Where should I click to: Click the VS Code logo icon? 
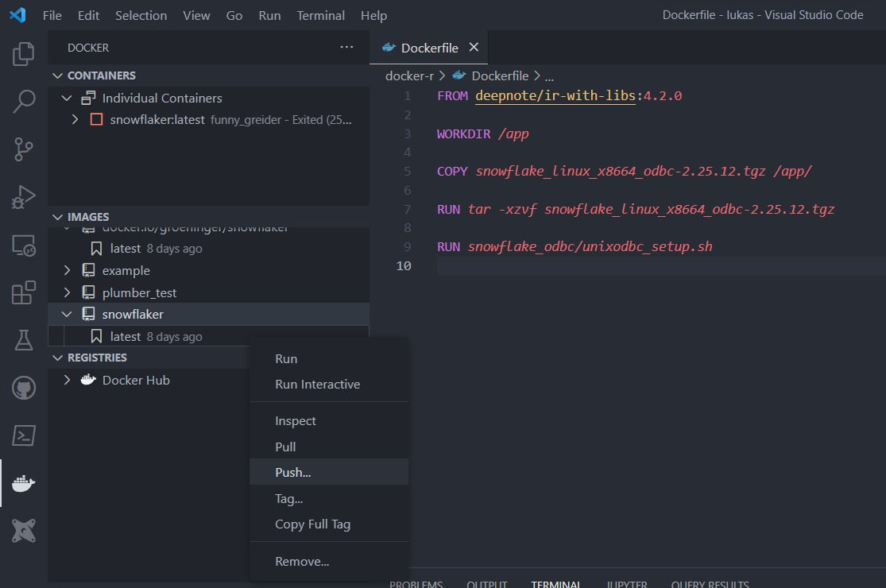coord(17,15)
